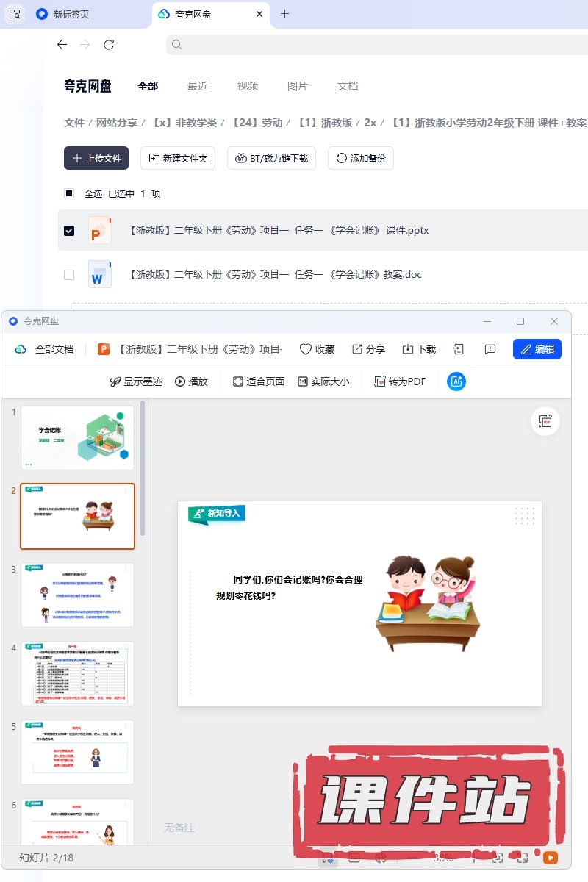This screenshot has height=882, width=588.
Task: Click the move-to icon beside 下载
Action: [459, 349]
